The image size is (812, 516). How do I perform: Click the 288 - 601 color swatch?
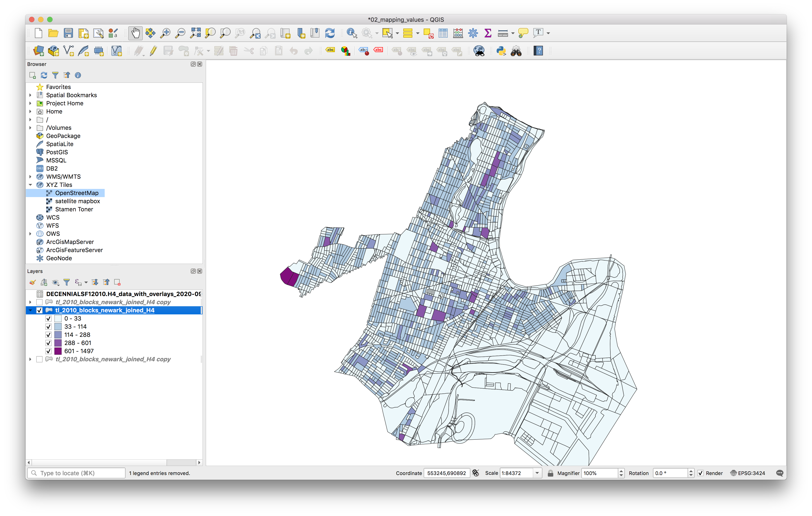tap(58, 343)
